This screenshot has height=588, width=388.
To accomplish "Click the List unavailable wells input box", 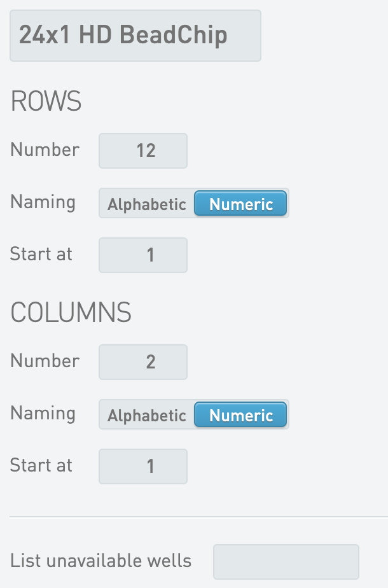I will coord(286,562).
